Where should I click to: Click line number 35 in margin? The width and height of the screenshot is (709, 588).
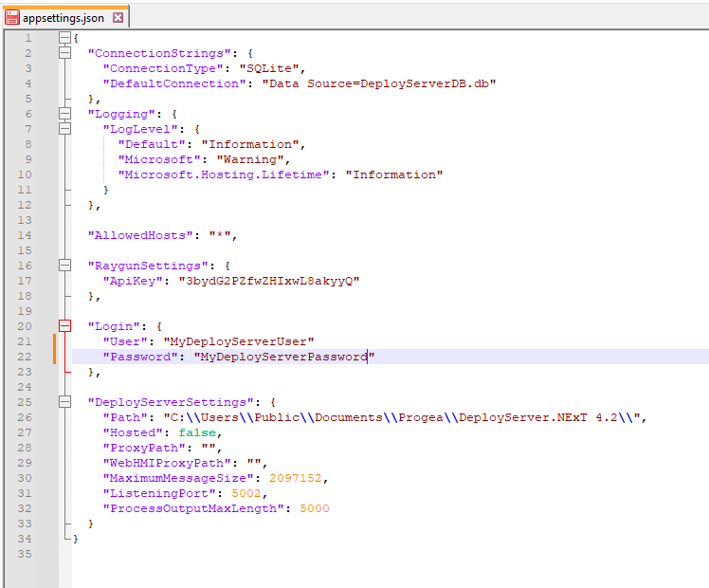tap(25, 554)
